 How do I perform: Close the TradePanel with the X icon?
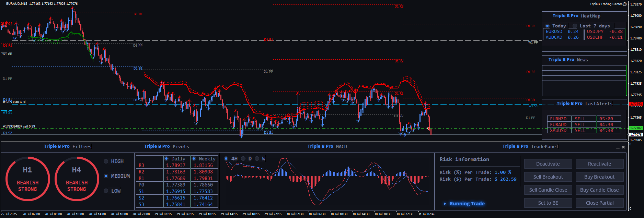[623, 147]
